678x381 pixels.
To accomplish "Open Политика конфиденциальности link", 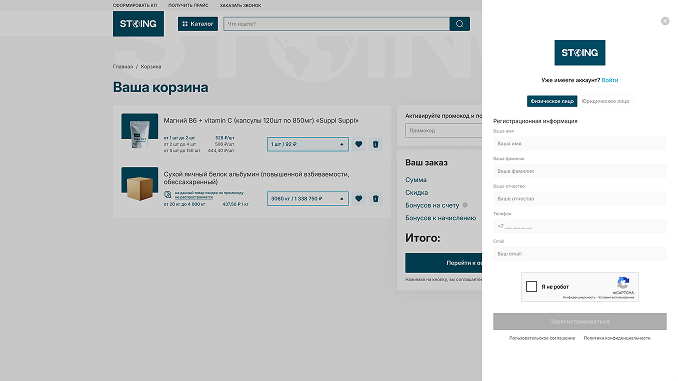I will click(617, 338).
